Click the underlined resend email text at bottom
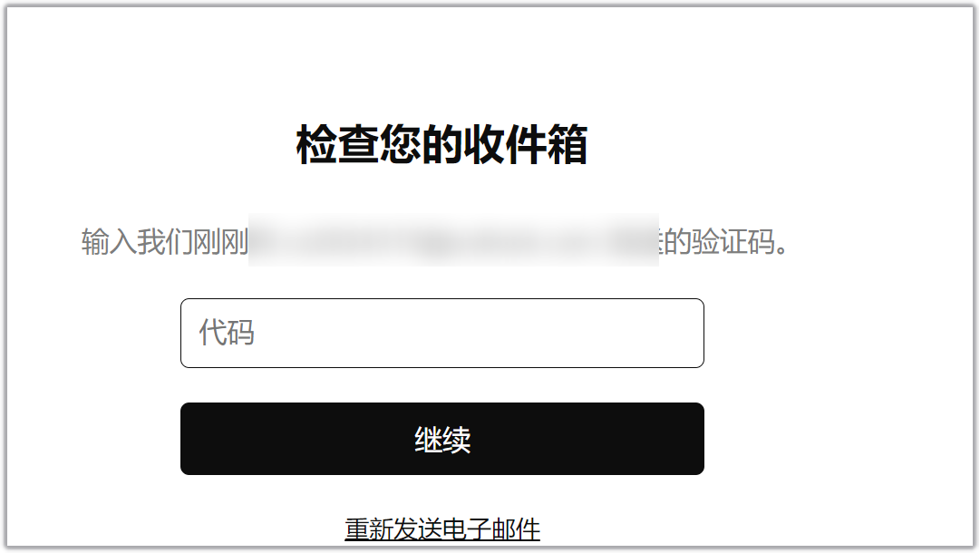This screenshot has height=553, width=980. [441, 529]
